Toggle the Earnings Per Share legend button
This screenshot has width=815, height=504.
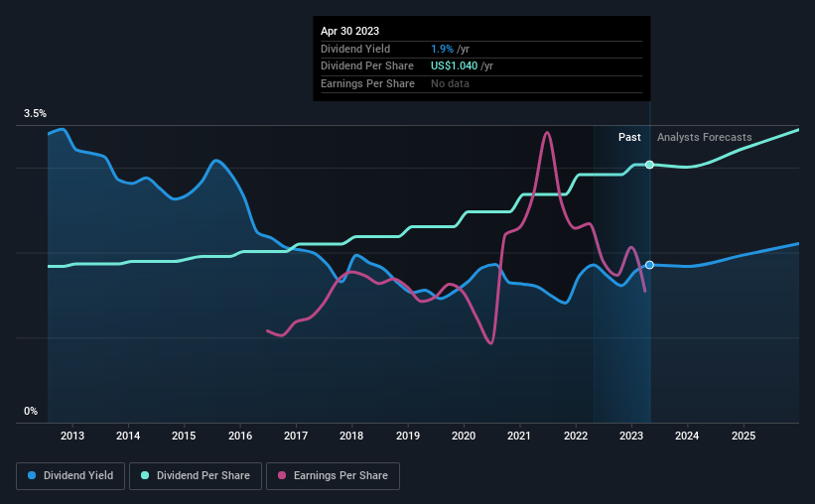tap(333, 476)
